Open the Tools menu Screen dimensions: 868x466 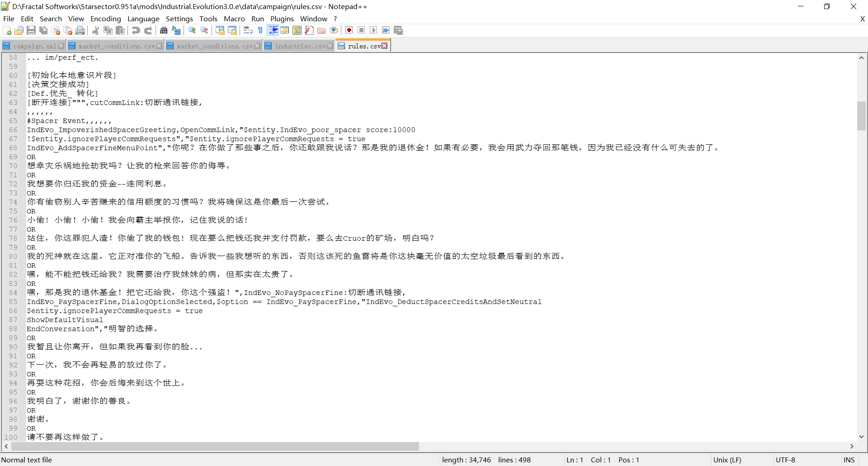208,19
